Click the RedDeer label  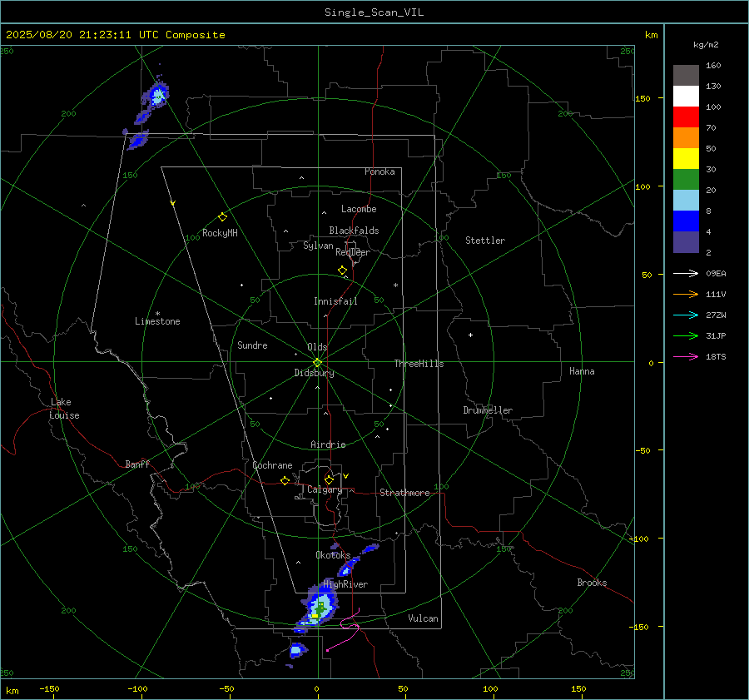click(x=353, y=252)
